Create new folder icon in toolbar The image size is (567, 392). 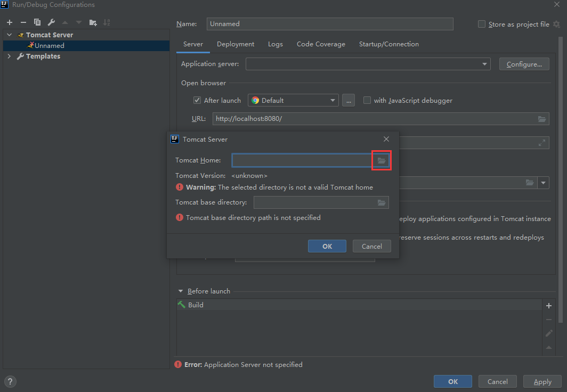[93, 22]
